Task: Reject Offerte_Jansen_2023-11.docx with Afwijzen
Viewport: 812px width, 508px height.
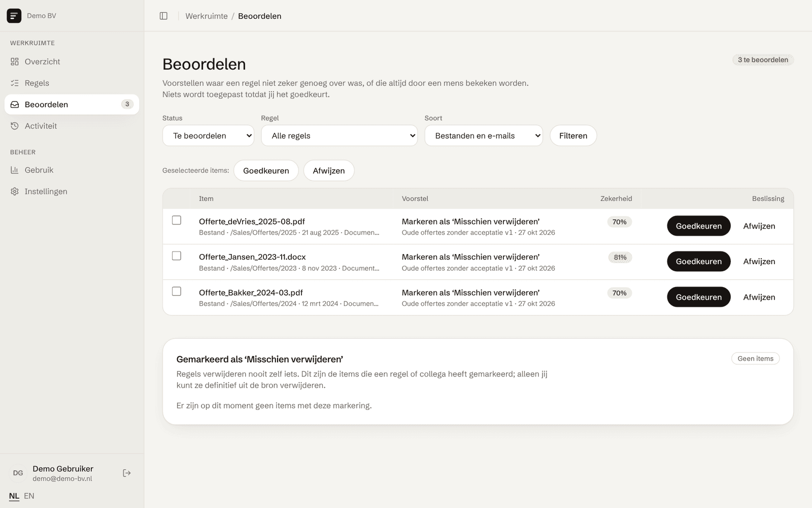Action: [x=759, y=262]
